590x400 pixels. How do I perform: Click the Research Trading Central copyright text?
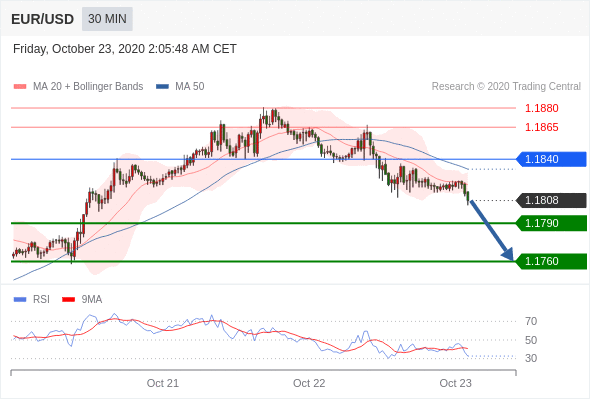pos(506,87)
